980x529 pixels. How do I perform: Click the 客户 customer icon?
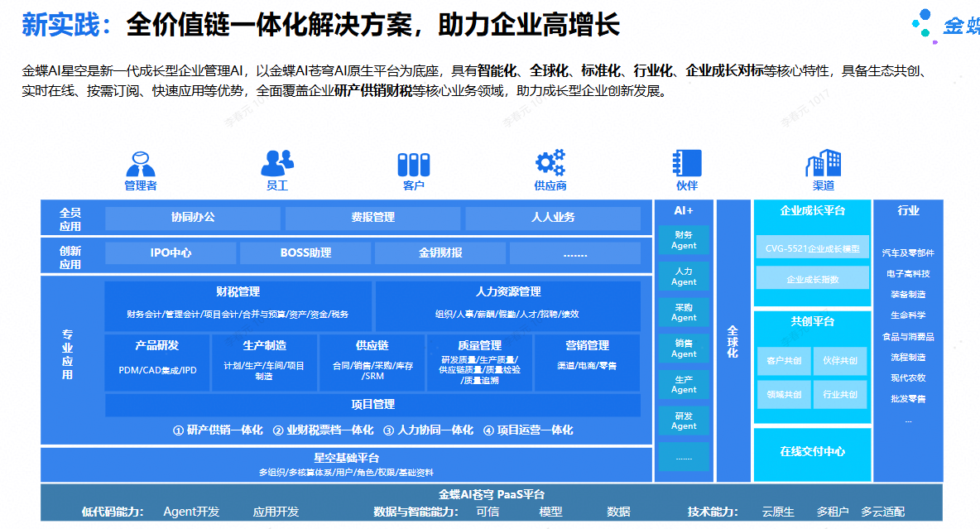click(x=414, y=165)
